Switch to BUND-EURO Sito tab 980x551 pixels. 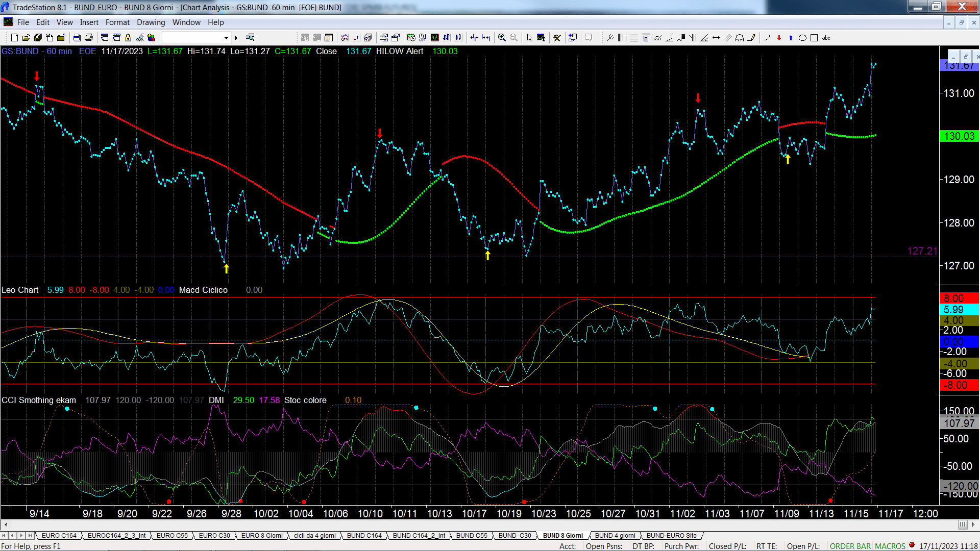point(671,536)
